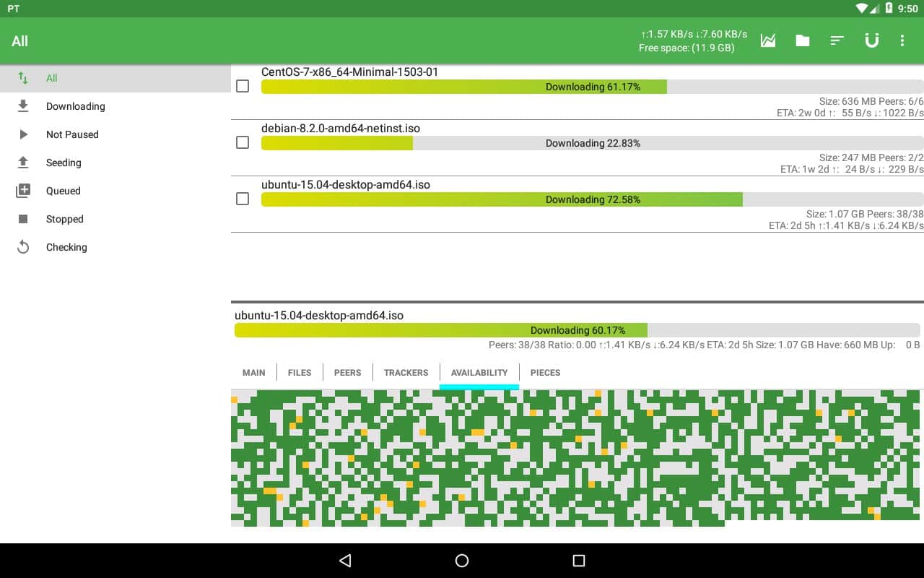Tap the magnet link icon

[872, 41]
